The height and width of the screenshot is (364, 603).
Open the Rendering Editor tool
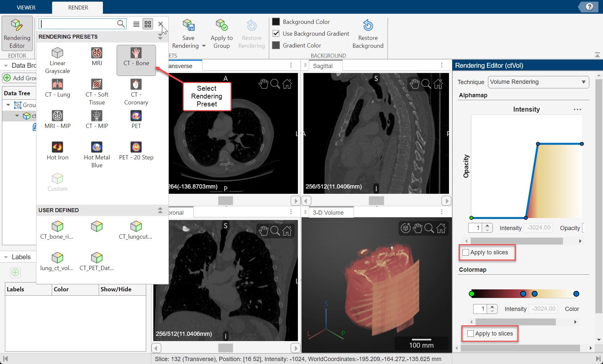point(17,33)
